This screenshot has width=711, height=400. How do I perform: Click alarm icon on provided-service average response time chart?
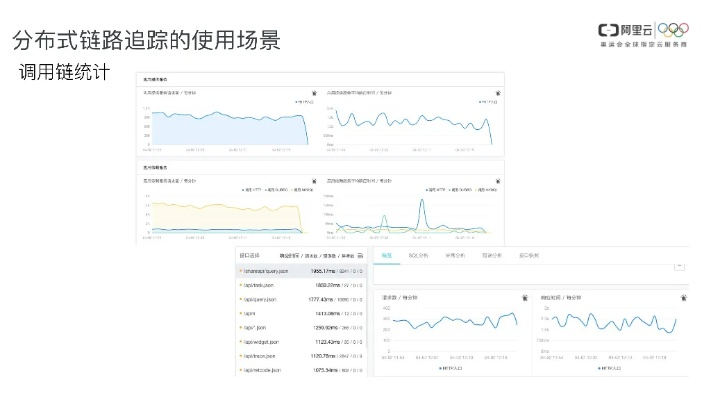[497, 92]
